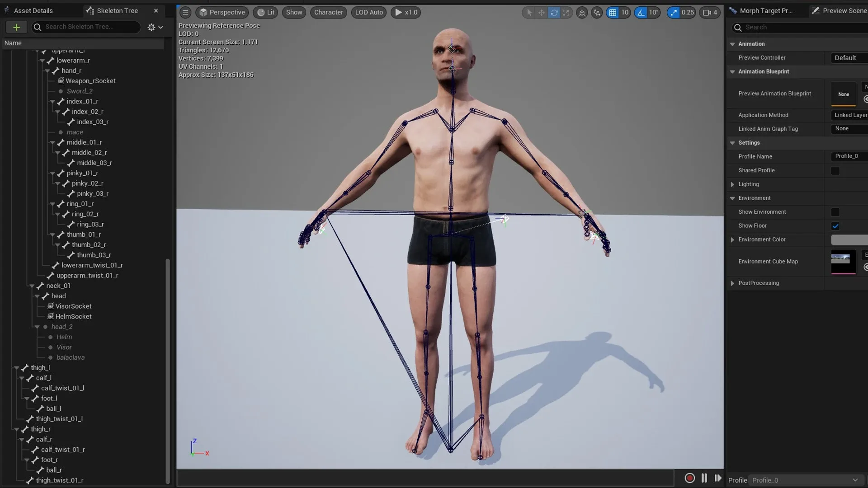868x488 pixels.
Task: Click the Search Skeleton Tree field
Action: point(86,27)
